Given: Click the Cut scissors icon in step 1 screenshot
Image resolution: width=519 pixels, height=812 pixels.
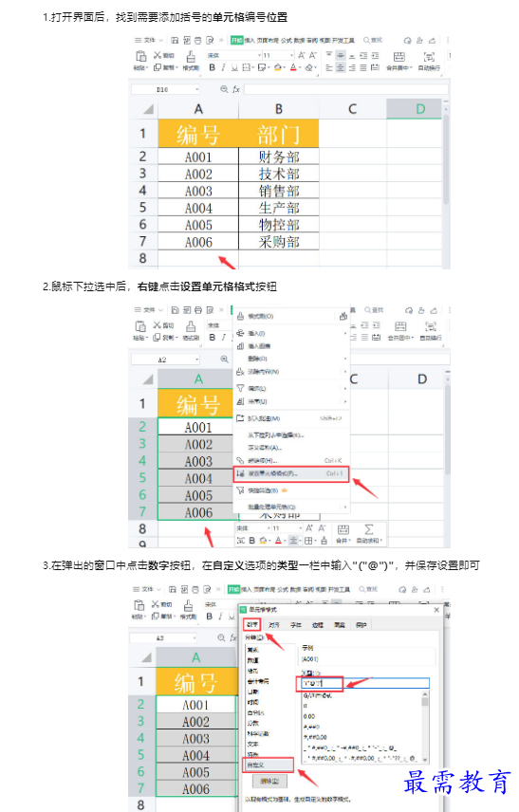Looking at the screenshot, I should [x=158, y=55].
